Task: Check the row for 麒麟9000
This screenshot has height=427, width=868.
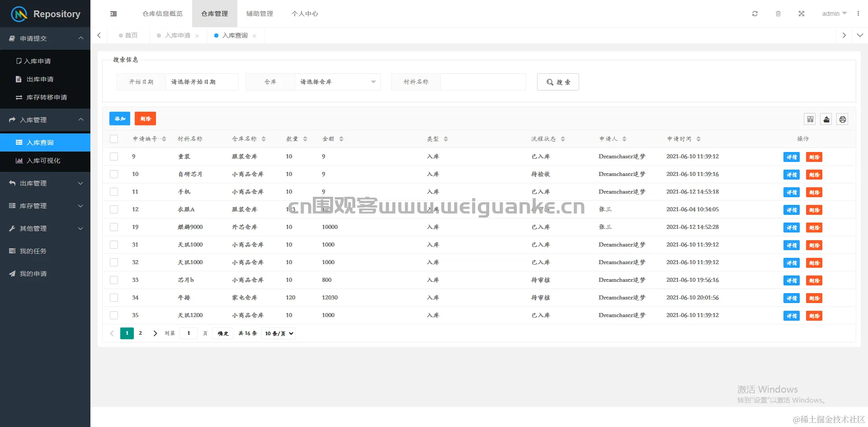Action: pos(114,227)
